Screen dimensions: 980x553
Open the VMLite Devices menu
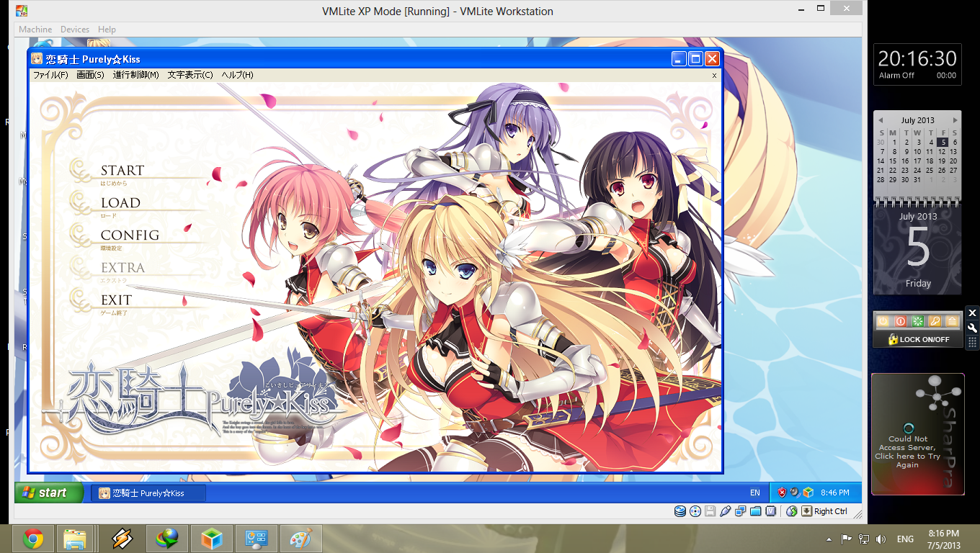coord(75,30)
